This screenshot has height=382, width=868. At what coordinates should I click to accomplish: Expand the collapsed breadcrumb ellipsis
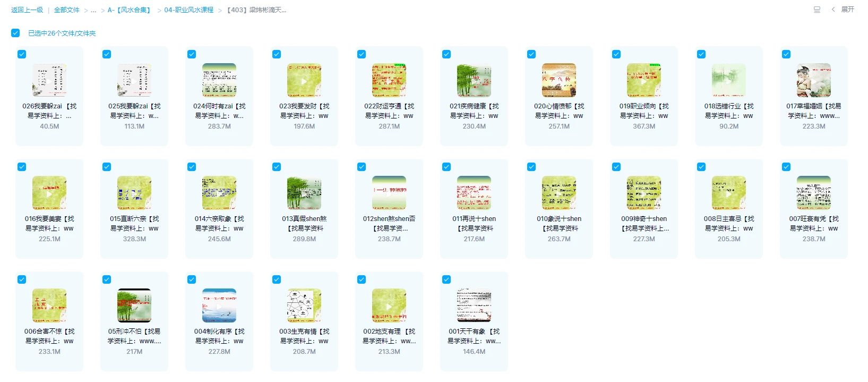[x=93, y=10]
